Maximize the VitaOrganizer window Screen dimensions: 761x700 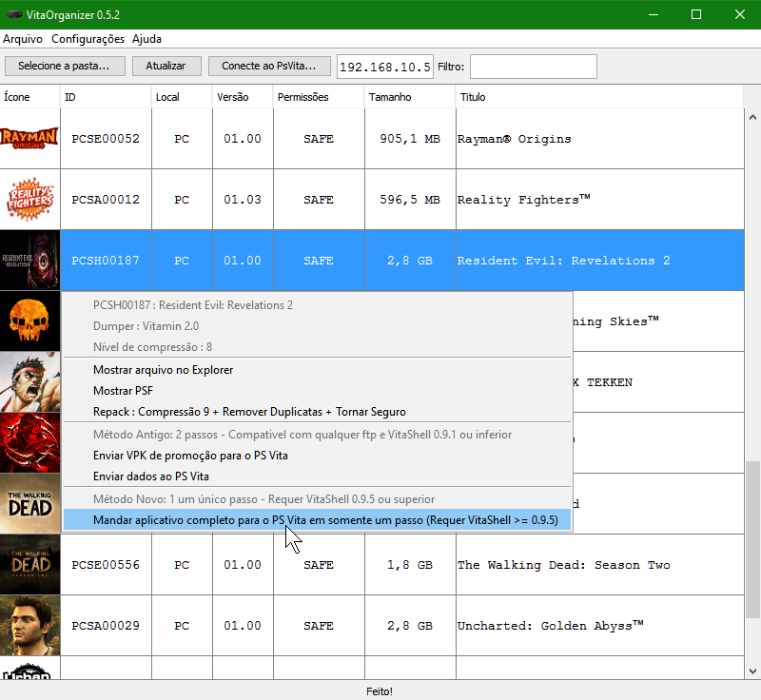coord(696,14)
